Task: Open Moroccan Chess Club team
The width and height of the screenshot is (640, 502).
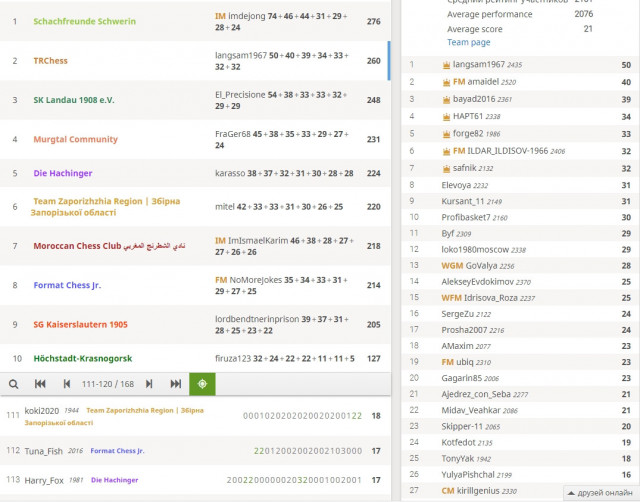Action: coord(109,246)
